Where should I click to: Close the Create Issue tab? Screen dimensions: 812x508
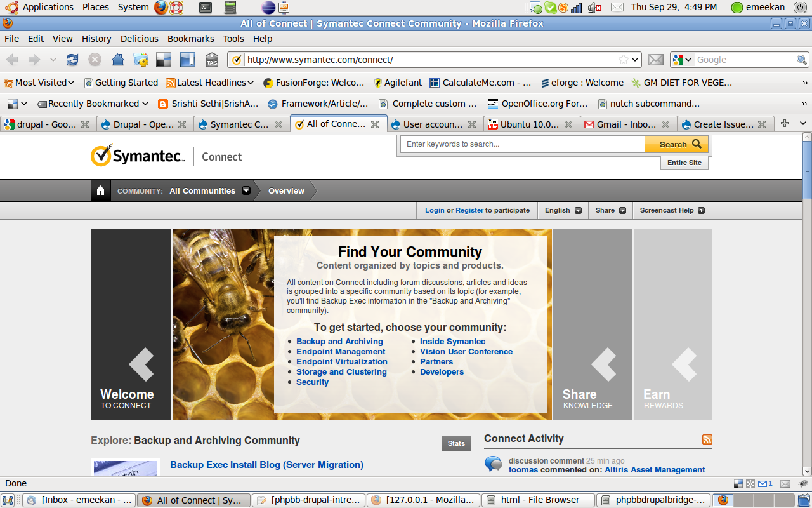(763, 124)
